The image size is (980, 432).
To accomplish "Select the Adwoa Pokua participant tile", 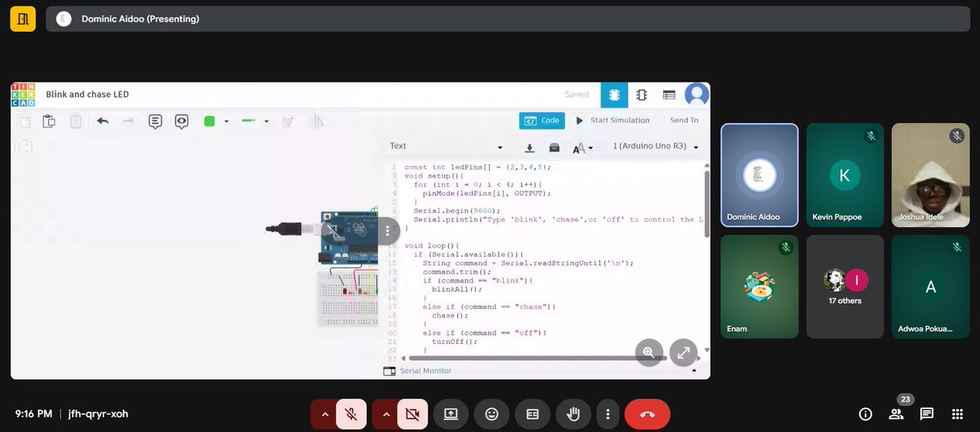I will click(x=930, y=287).
